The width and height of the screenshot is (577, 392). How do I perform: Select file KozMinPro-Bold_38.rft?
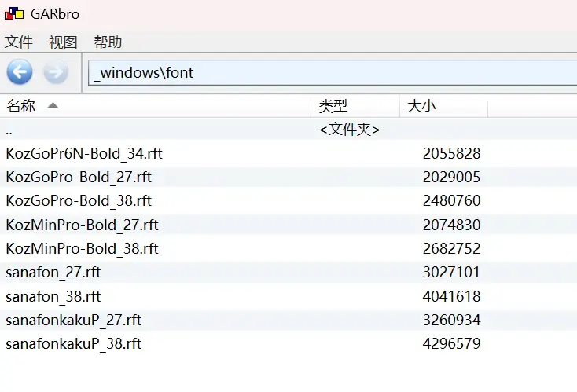click(82, 248)
